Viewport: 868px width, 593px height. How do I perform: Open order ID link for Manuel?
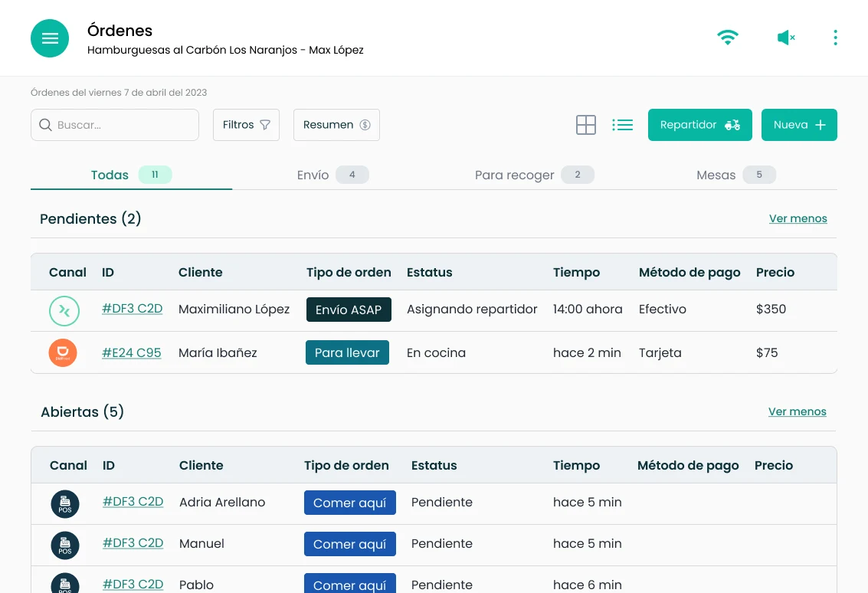coord(133,543)
